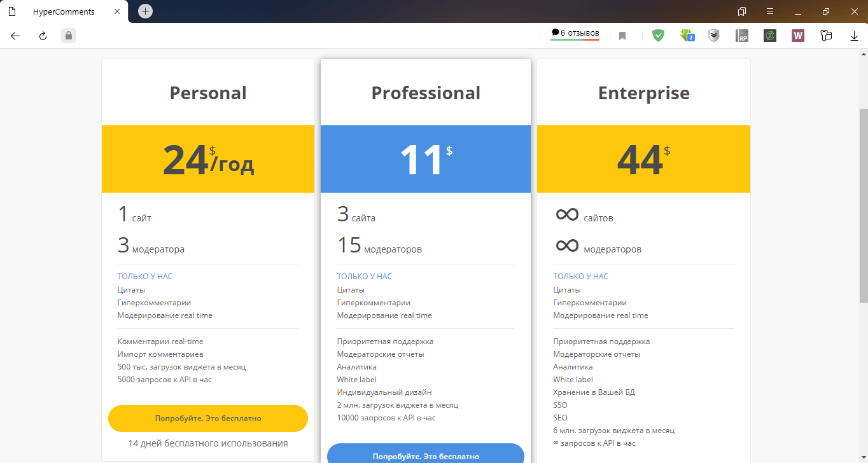Click ТОЛЬКО У НАС in Enterprise card
868x463 pixels.
(581, 277)
